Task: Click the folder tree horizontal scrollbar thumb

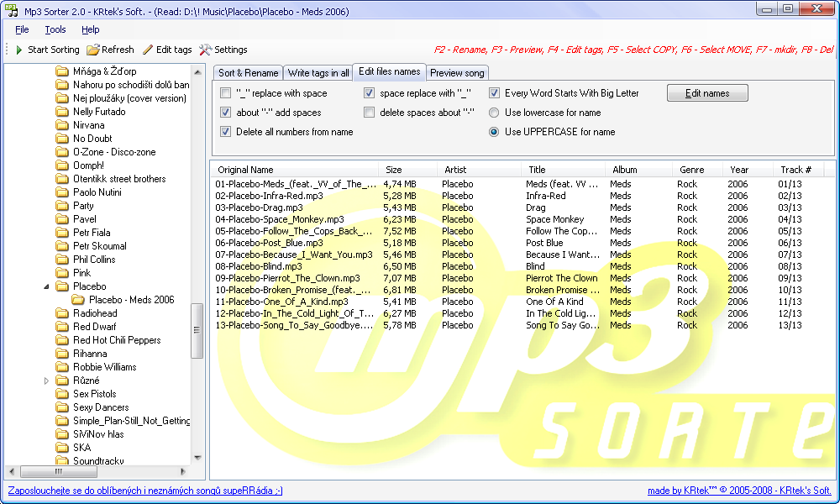Action: [x=59, y=472]
